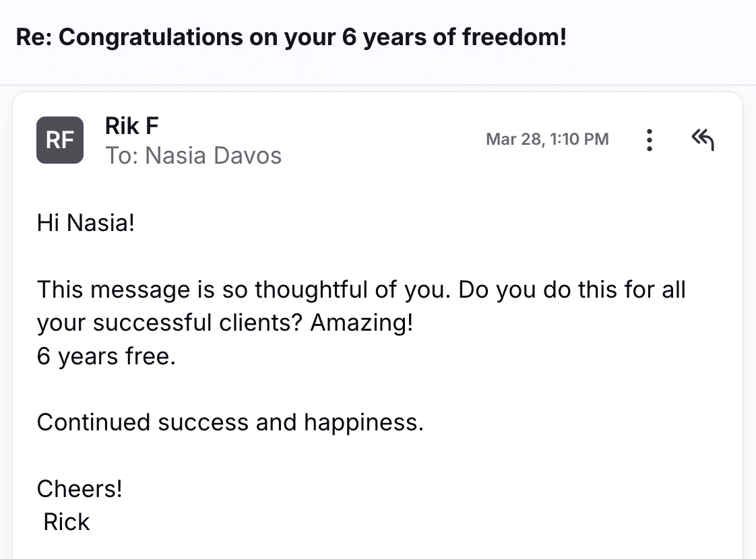Tap the dark RF monogram square

click(x=60, y=140)
